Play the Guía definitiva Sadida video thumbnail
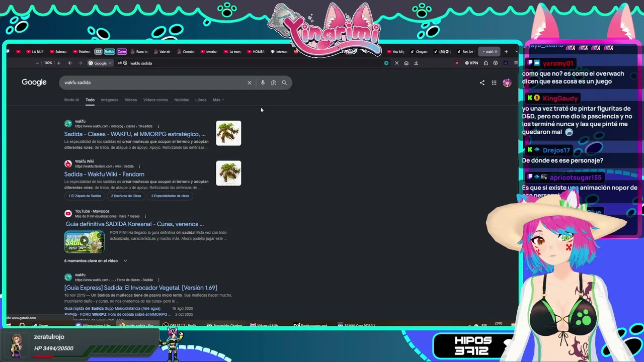Viewport: 644px width, 362px height. [x=84, y=241]
